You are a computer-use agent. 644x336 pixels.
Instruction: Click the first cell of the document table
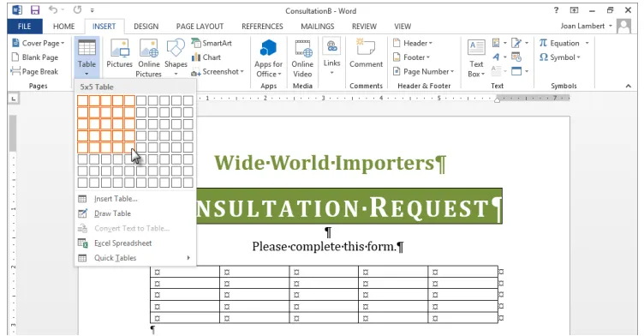185,272
